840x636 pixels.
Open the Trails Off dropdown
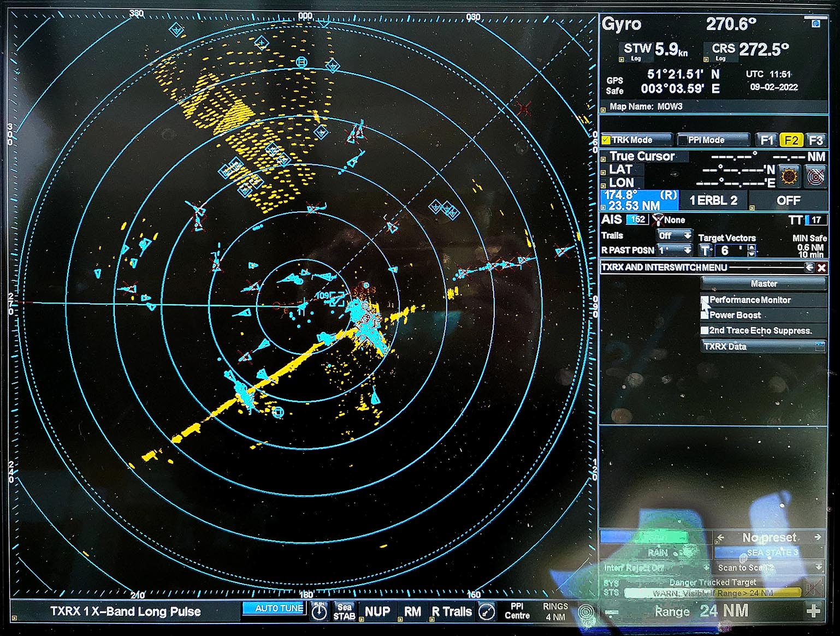(x=675, y=235)
